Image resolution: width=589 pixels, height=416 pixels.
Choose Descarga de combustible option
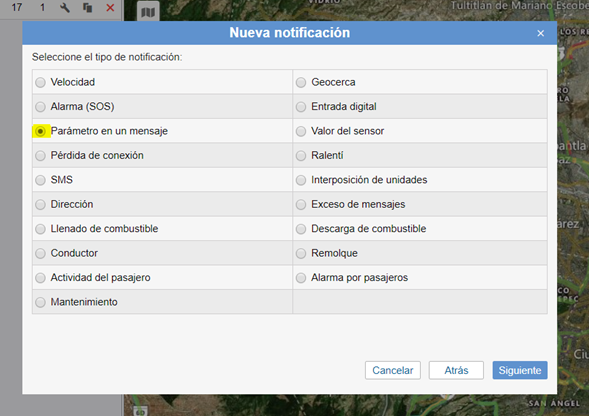[x=301, y=229]
